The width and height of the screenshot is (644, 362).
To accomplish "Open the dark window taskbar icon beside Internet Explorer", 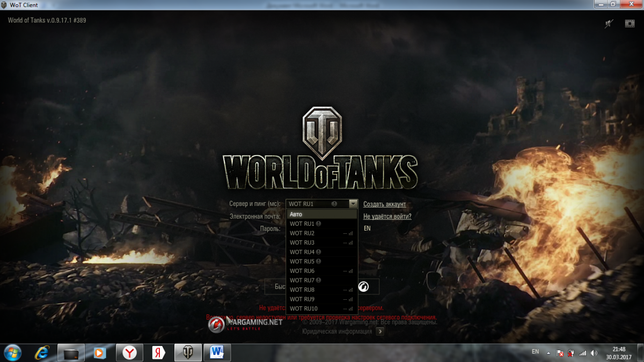I will (x=71, y=352).
